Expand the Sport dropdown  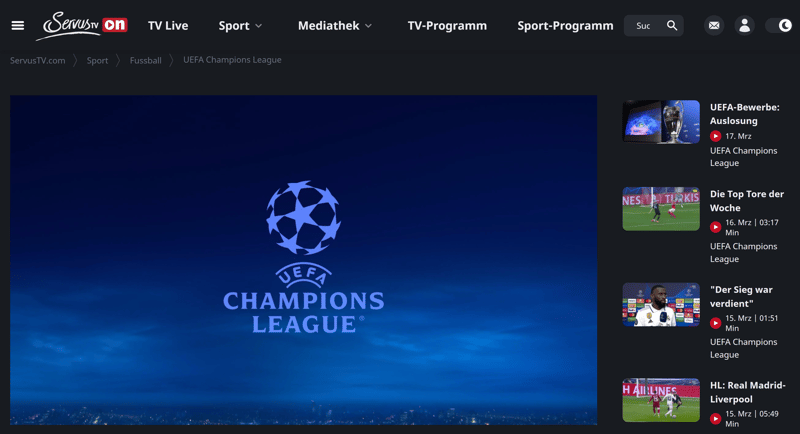240,25
